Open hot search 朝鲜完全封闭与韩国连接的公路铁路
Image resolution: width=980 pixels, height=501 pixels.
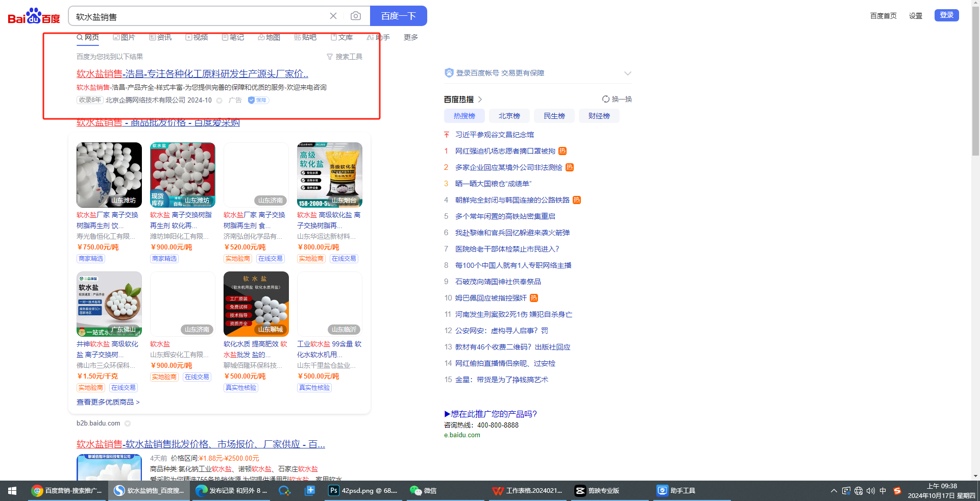512,200
